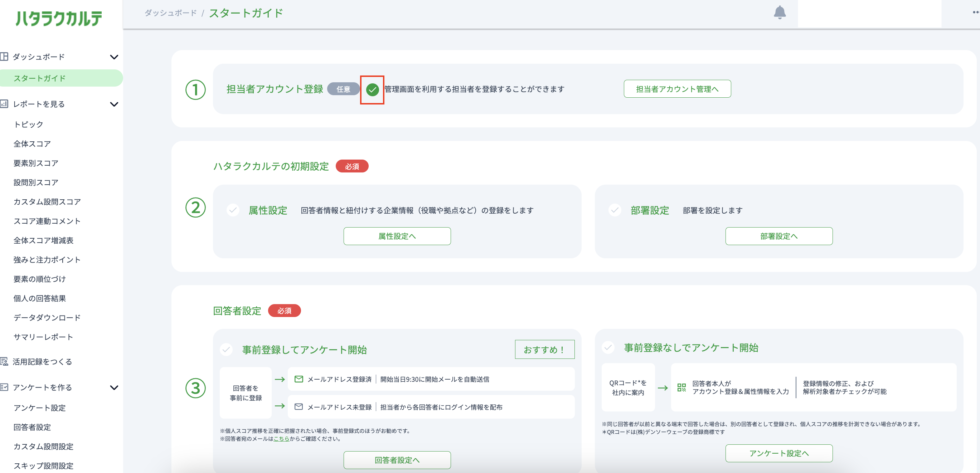
Task: Open カスタム設問設定 in sidebar
Action: pos(43,447)
